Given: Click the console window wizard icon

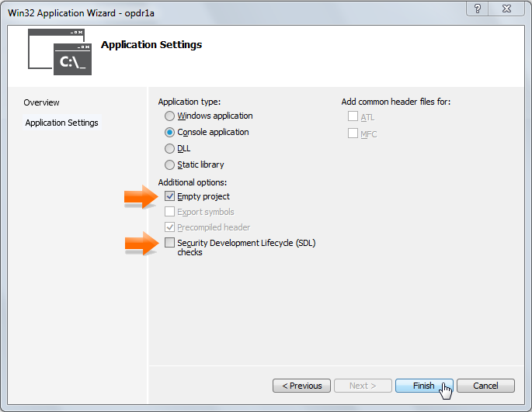Looking at the screenshot, I should (x=60, y=52).
